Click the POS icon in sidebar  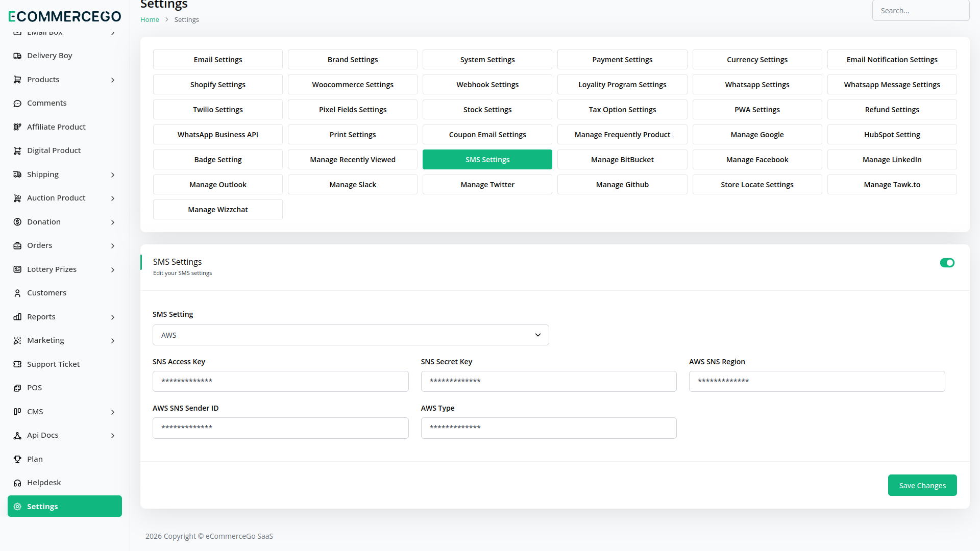click(x=17, y=388)
